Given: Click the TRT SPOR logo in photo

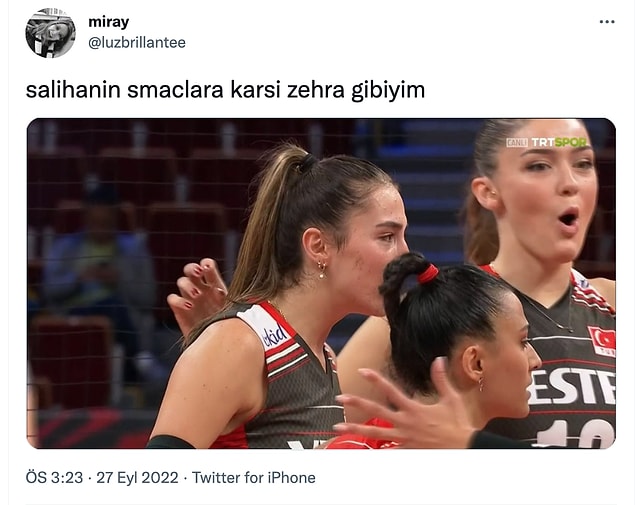Looking at the screenshot, I should 559,142.
